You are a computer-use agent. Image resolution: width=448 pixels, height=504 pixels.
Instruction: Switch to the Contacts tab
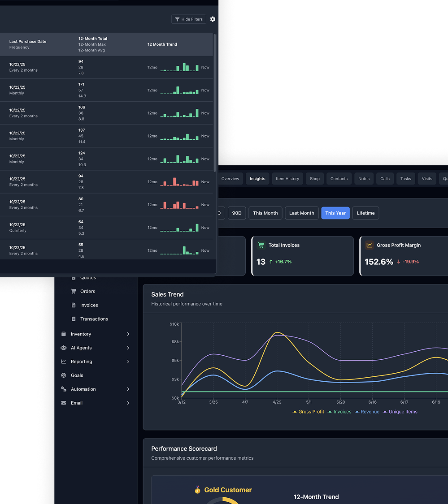pos(339,179)
